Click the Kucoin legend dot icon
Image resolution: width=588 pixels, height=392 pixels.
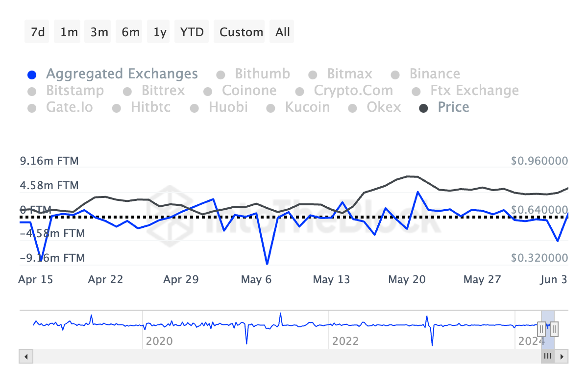point(271,108)
